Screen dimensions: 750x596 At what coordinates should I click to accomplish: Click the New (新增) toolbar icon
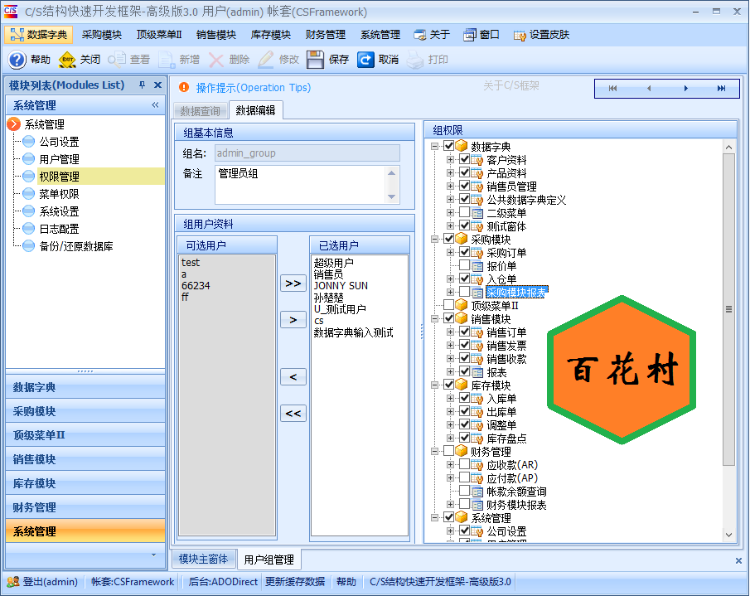tap(166, 60)
